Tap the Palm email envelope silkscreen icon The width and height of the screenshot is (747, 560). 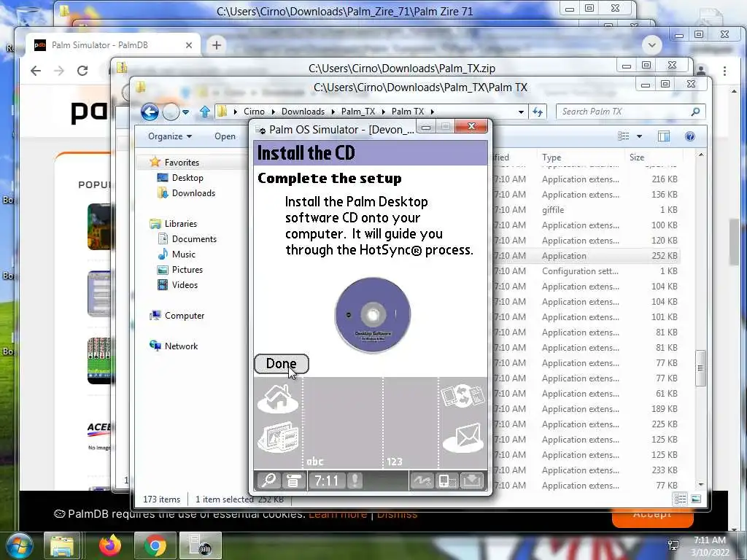463,437
